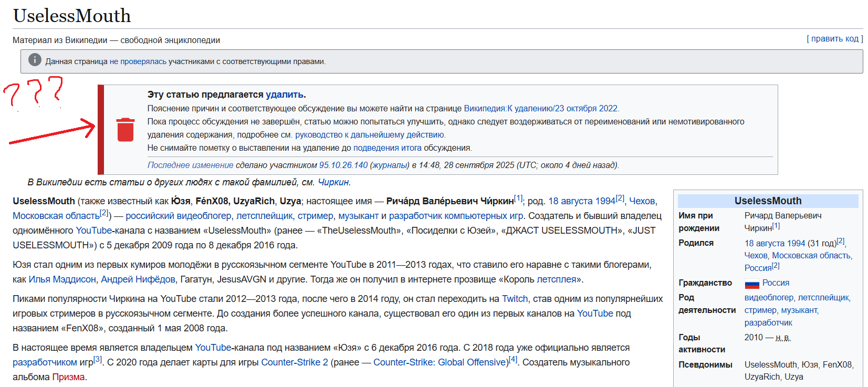
Task: Open the "Андрей Нифёдов" link
Action: pos(138,279)
